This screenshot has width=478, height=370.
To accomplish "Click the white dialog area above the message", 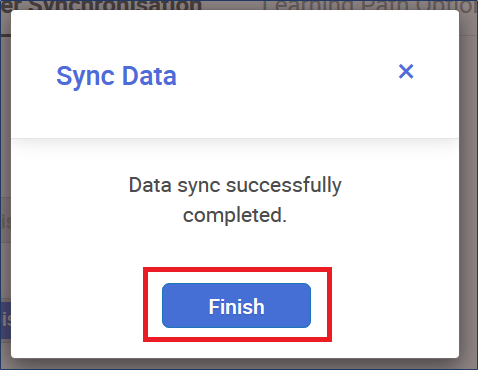I will click(x=235, y=157).
